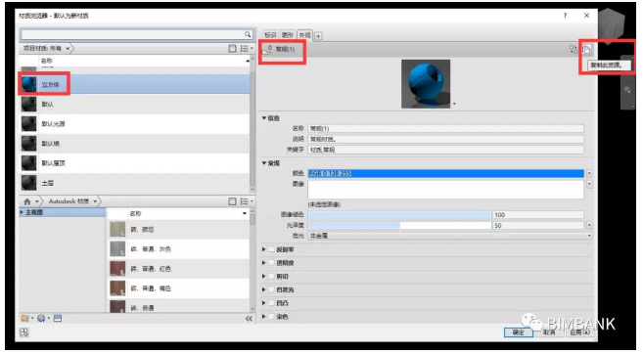The height and width of the screenshot is (354, 644).
Task: Switch to the 外观 tab
Action: point(304,35)
